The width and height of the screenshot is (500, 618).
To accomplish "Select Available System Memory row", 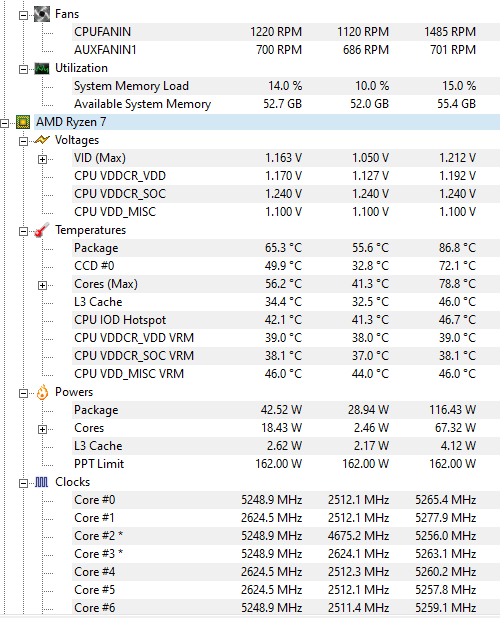I will pyautogui.click(x=286, y=104).
